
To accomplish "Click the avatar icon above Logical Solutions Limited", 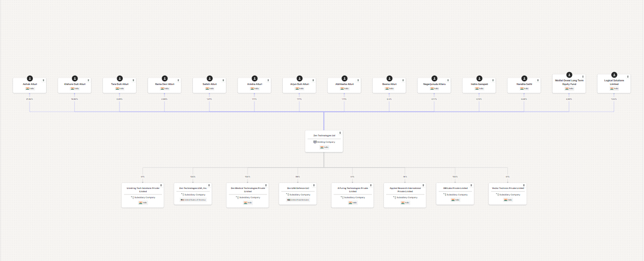I will [614, 75].
